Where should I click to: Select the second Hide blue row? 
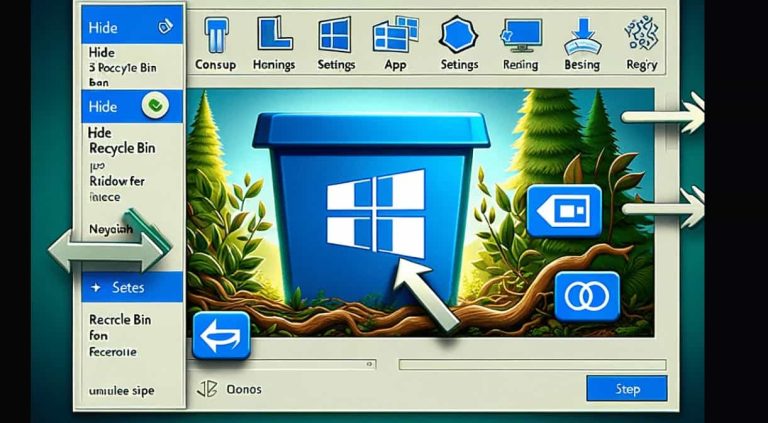(132, 106)
